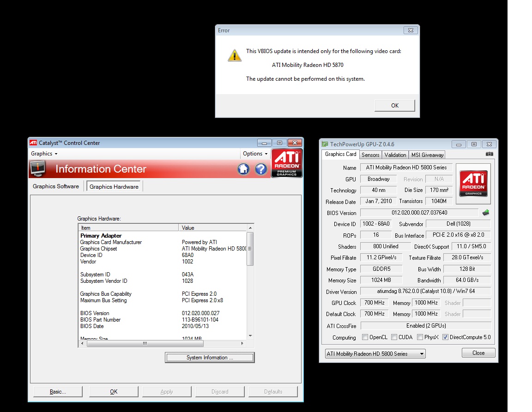Click the ATI Radeon Premium Graphics logo
This screenshot has width=532, height=412.
(287, 163)
